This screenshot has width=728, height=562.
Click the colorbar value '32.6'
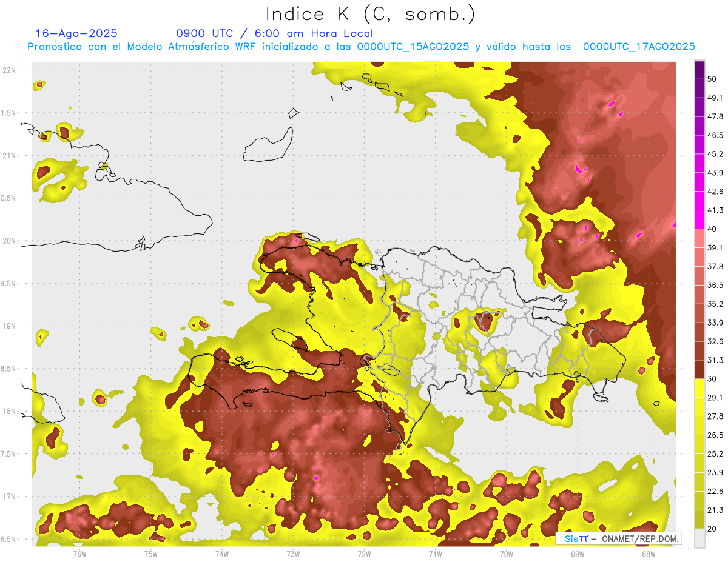click(x=715, y=341)
